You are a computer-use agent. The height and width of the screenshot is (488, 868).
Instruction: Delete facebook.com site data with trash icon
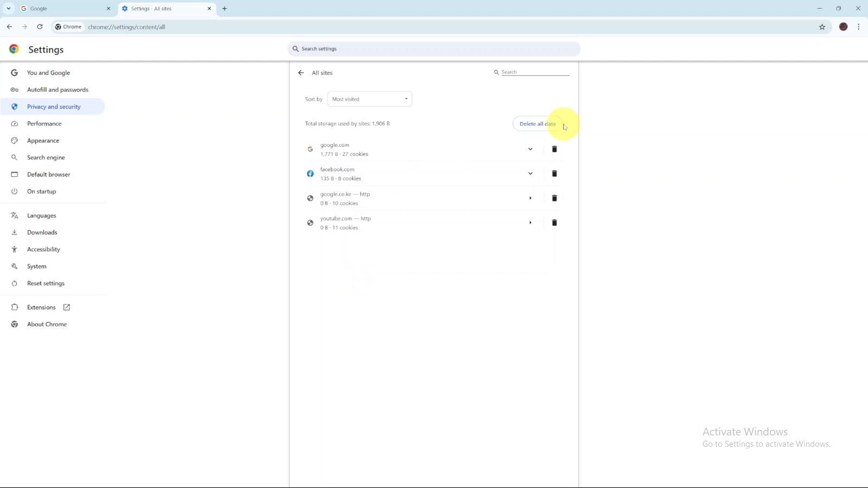(x=554, y=174)
